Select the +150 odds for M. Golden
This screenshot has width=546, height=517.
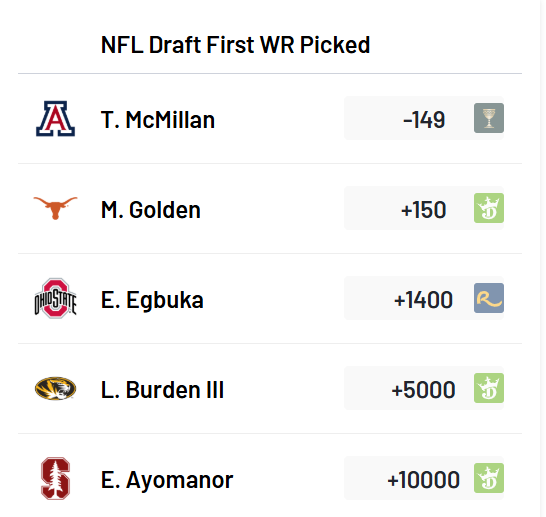424,208
